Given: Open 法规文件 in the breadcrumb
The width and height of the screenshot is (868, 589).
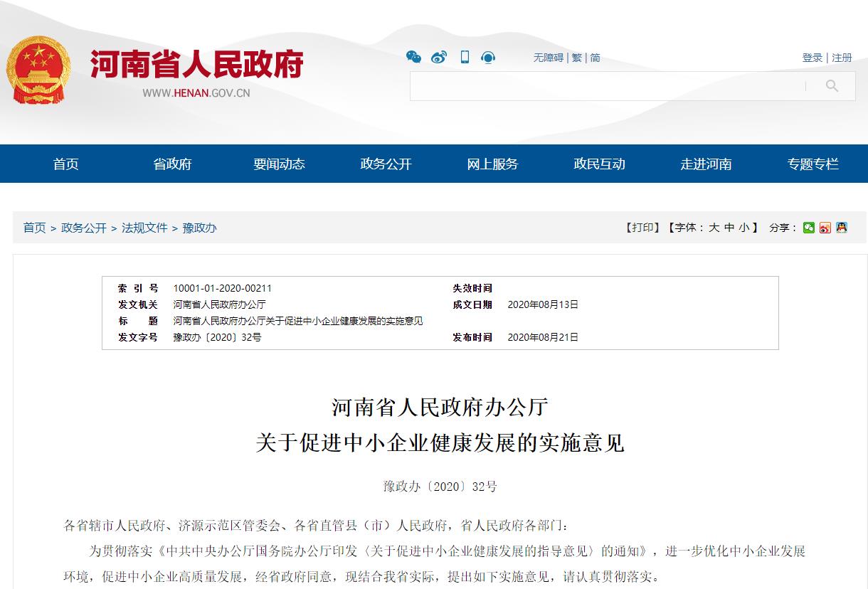Looking at the screenshot, I should pos(144,228).
